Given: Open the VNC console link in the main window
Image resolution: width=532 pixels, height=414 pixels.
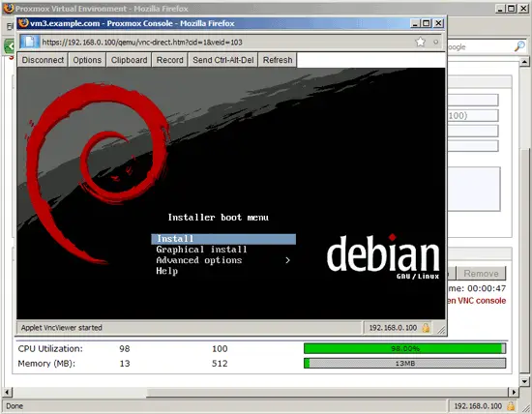Looking at the screenshot, I should [x=477, y=301].
